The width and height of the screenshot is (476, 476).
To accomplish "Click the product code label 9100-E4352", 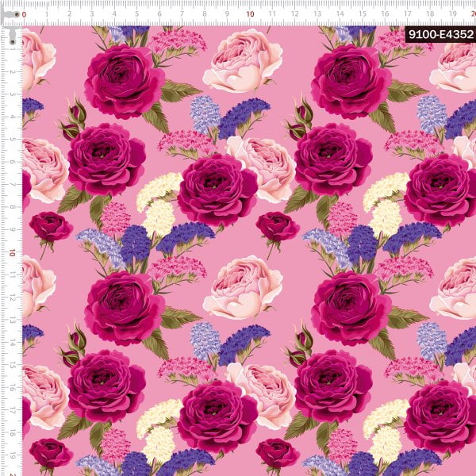I will [x=440, y=35].
